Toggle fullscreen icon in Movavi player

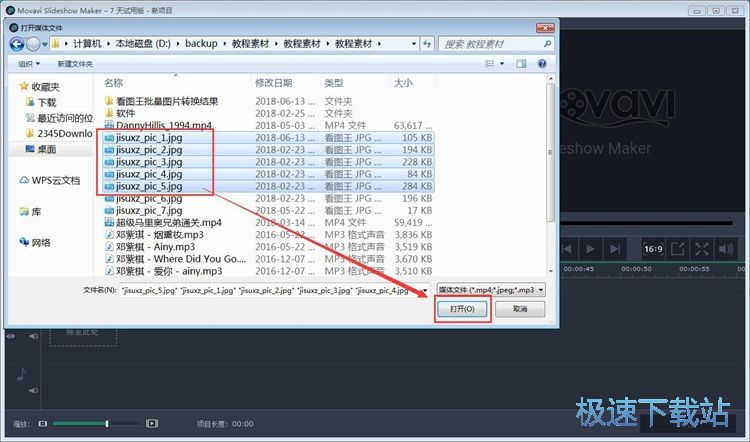click(x=701, y=249)
